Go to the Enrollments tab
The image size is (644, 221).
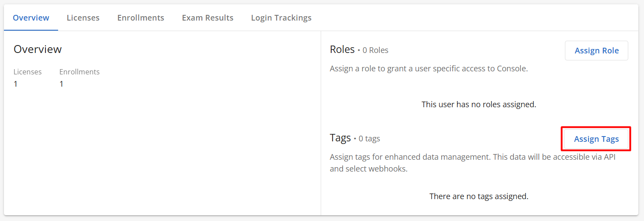141,18
